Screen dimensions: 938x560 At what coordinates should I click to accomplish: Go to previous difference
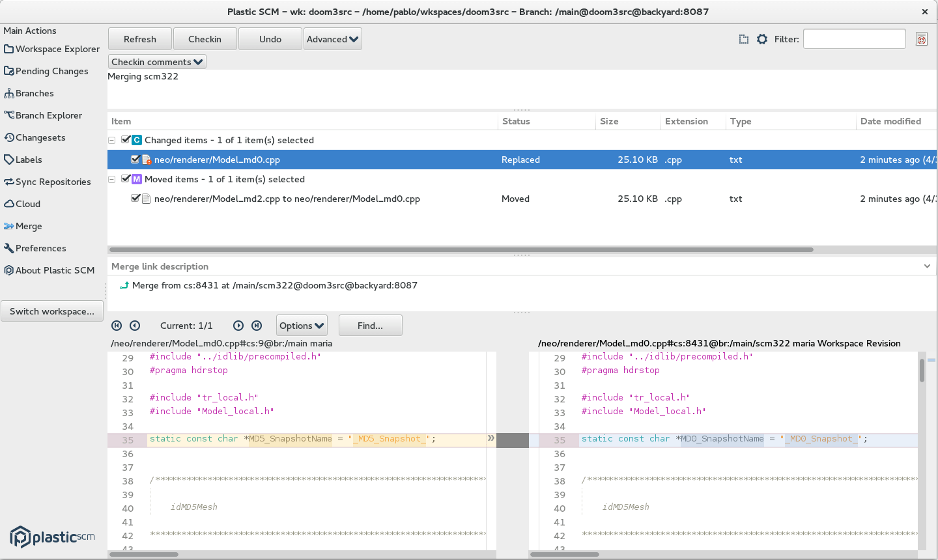pos(135,326)
